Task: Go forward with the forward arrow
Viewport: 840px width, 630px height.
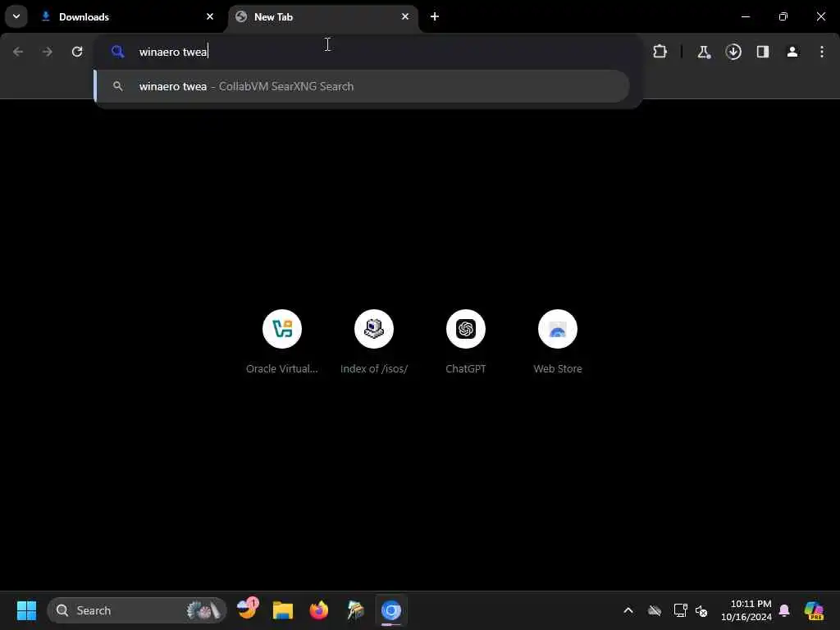Action: 47,52
